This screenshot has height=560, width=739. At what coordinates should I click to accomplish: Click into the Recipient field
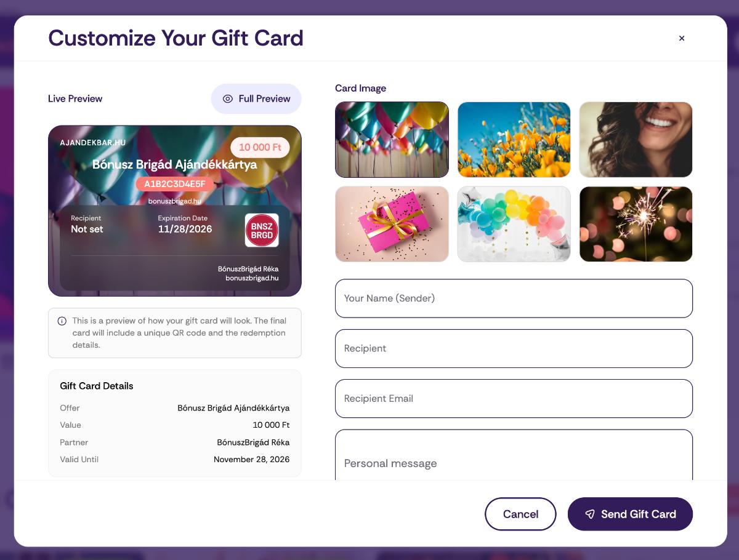coord(514,348)
